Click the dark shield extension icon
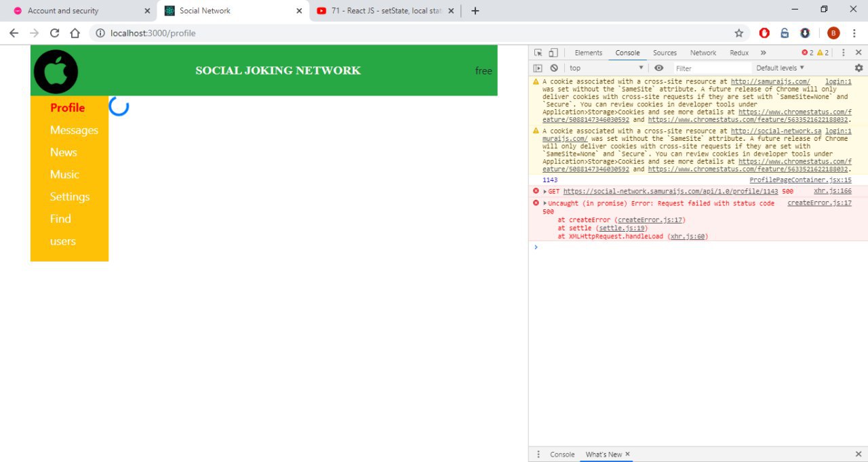This screenshot has width=868, height=462. (805, 33)
